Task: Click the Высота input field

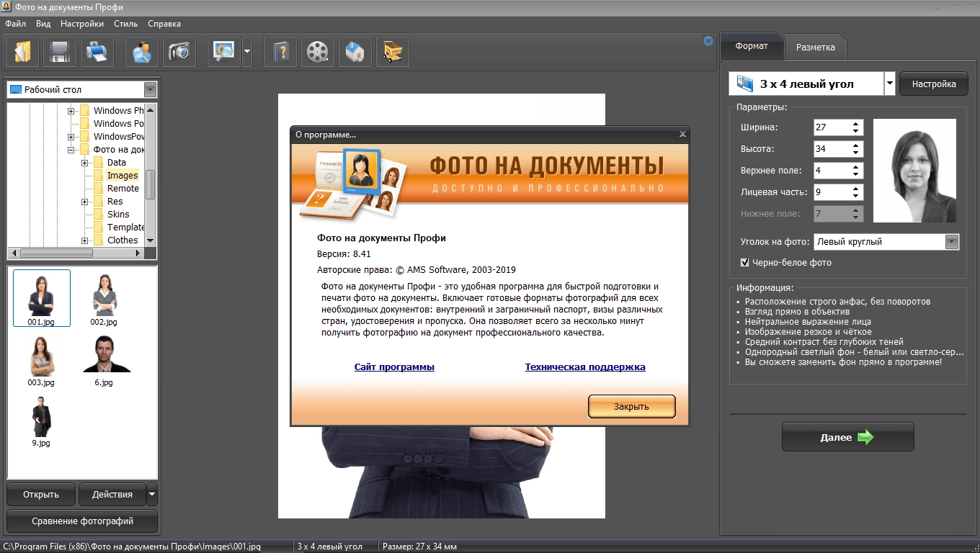Action: [x=832, y=149]
